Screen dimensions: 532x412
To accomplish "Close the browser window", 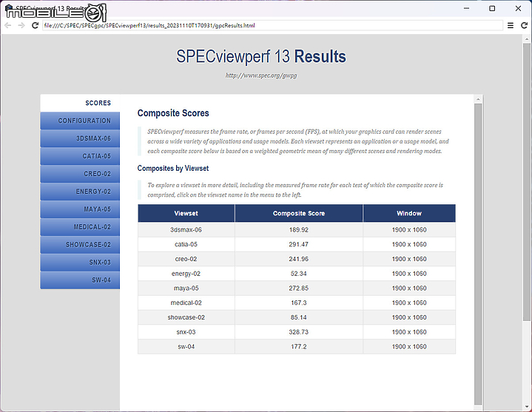I will (x=518, y=8).
